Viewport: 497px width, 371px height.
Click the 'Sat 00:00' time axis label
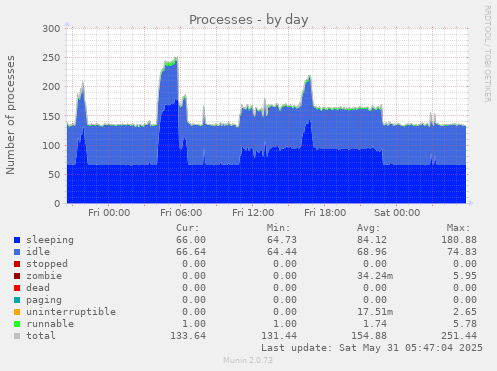[x=397, y=213]
